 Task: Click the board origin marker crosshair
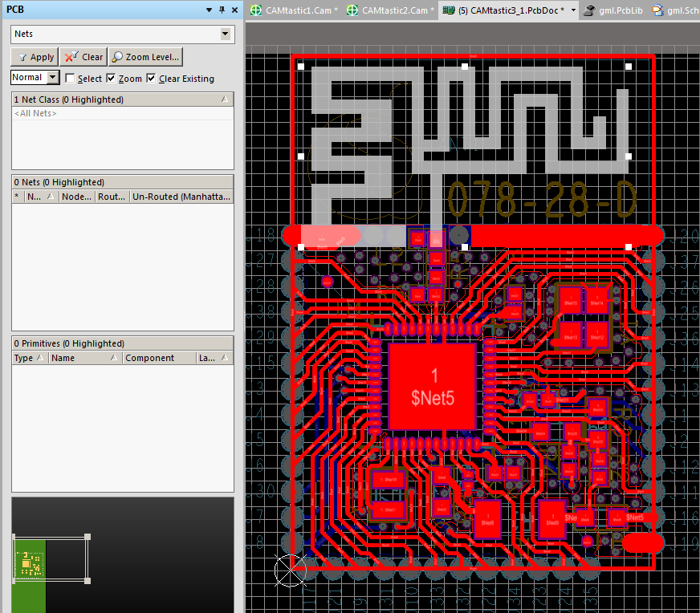tap(290, 570)
